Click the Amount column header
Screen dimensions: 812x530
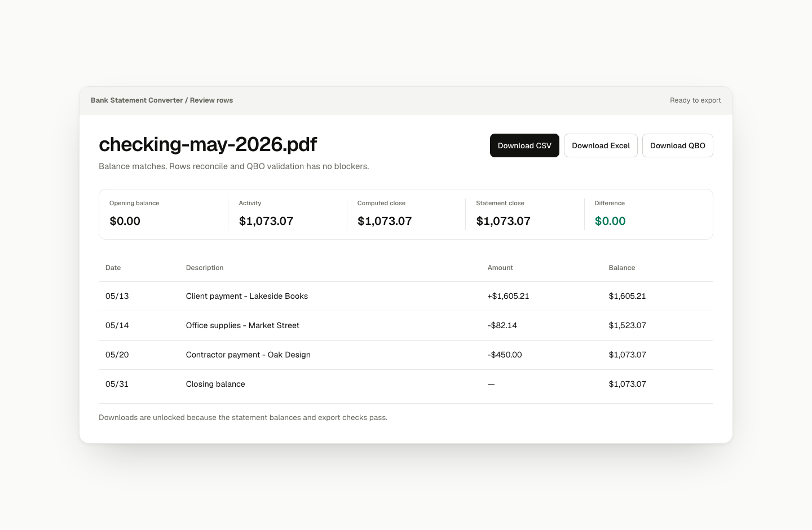[500, 268]
